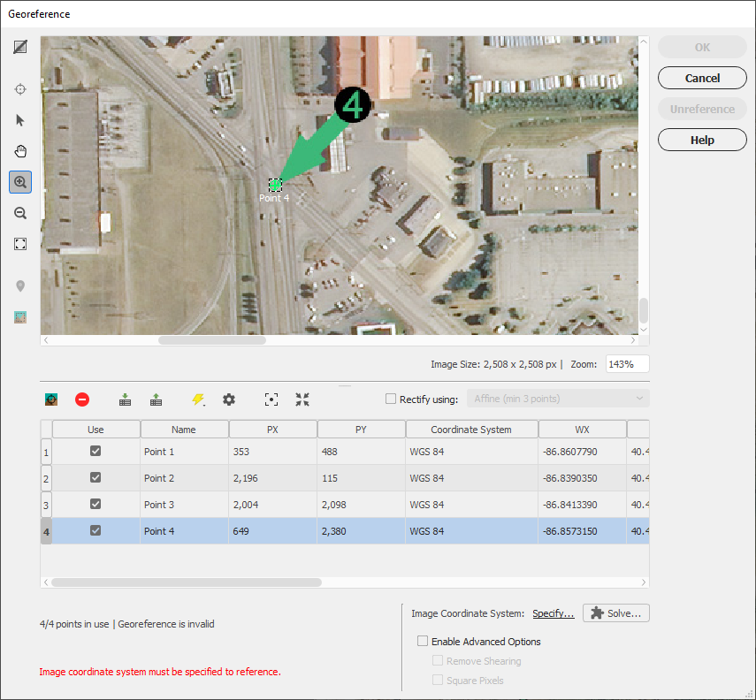Click the Use column header
756x700 pixels.
96,430
